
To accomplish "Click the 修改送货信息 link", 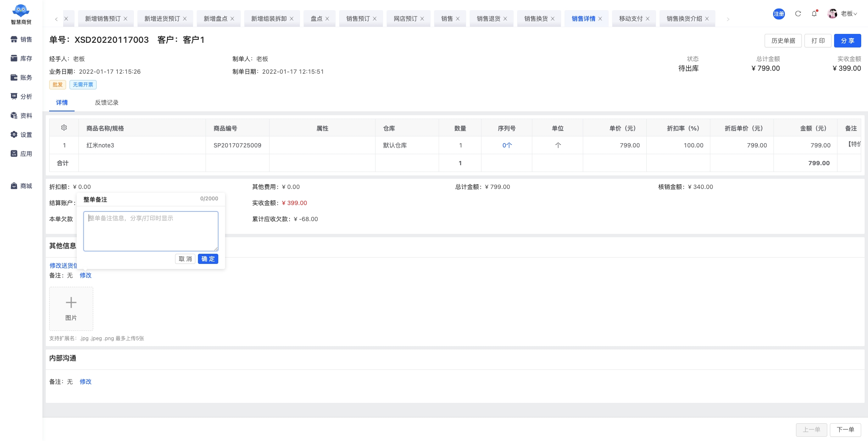I will pyautogui.click(x=64, y=266).
